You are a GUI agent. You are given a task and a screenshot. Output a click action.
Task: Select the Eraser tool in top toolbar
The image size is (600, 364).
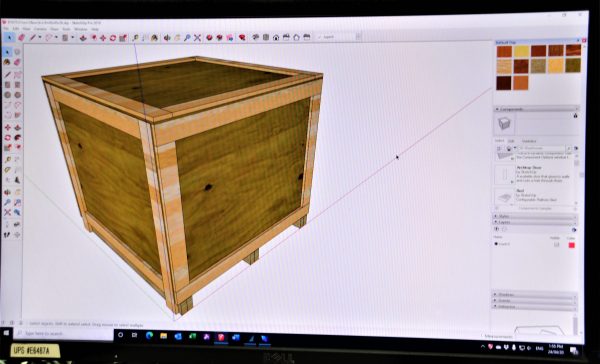(21, 37)
